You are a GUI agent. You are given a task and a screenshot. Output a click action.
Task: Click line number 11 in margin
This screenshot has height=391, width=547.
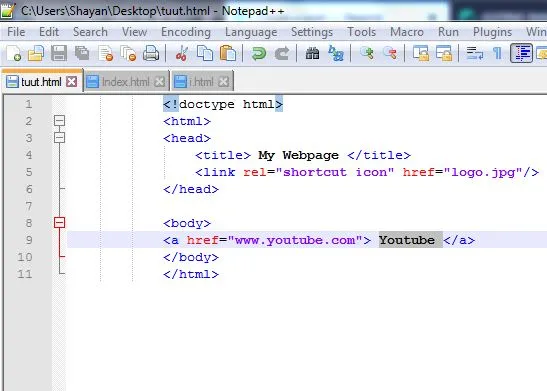[25, 274]
